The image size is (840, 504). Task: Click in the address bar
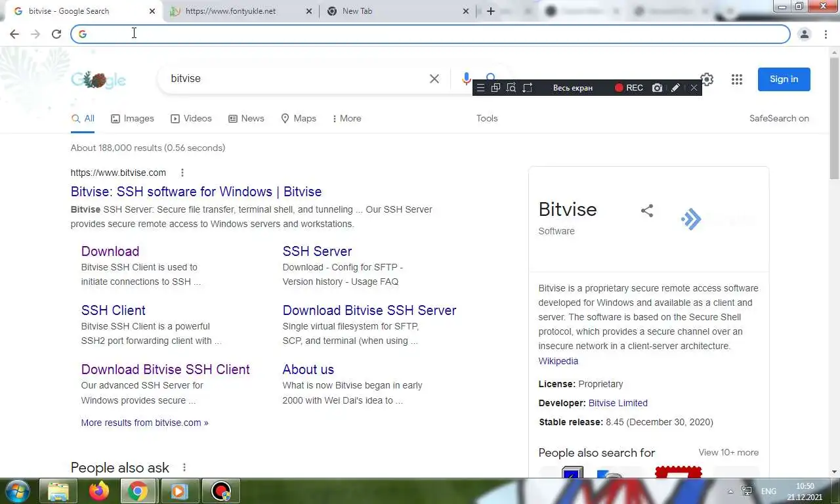click(x=430, y=34)
